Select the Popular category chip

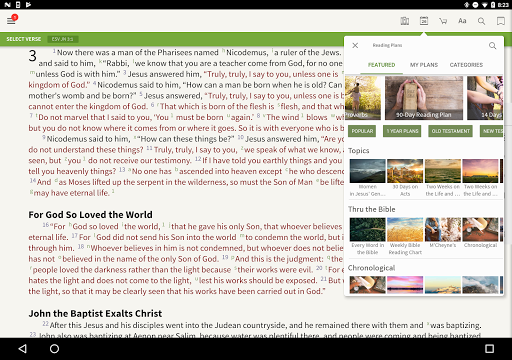point(362,131)
